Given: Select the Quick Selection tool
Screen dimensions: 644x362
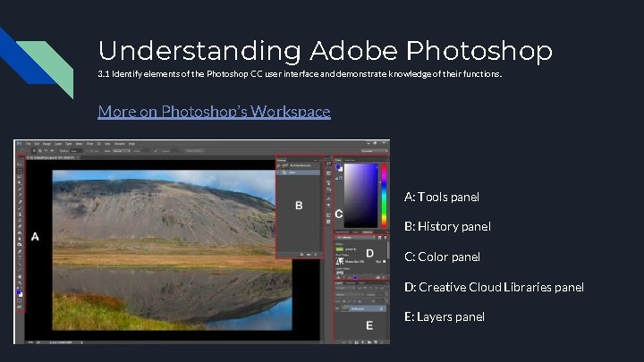Looking at the screenshot, I should click(x=20, y=182).
